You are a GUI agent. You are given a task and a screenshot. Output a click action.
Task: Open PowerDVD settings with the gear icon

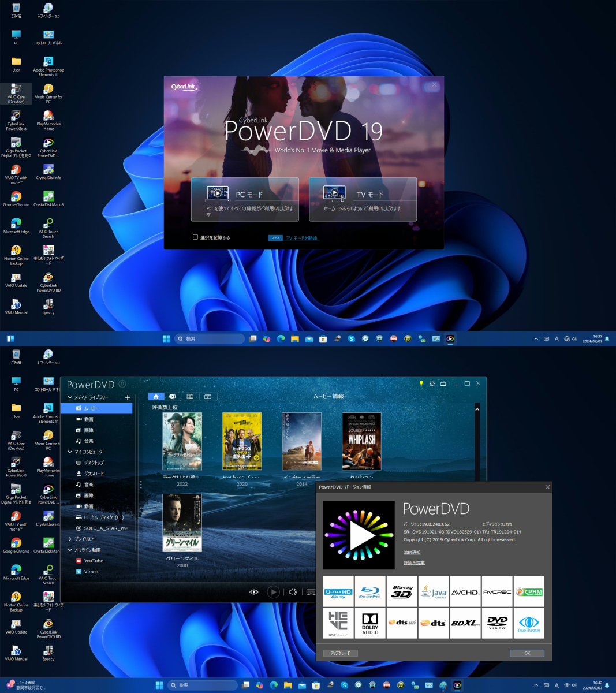432,383
